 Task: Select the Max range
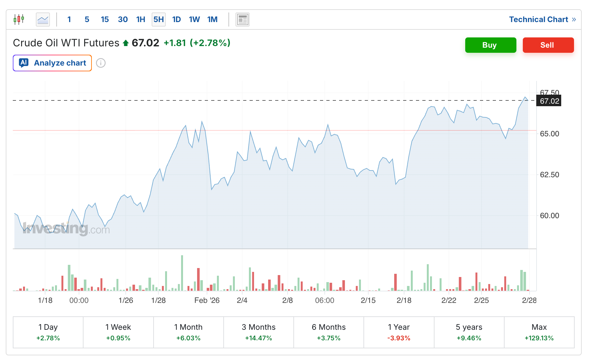[x=539, y=332]
